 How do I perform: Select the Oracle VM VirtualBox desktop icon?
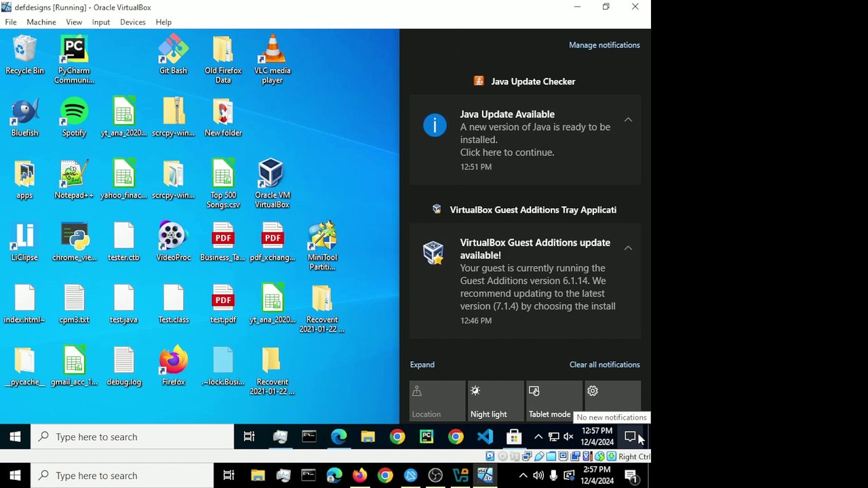point(272,185)
